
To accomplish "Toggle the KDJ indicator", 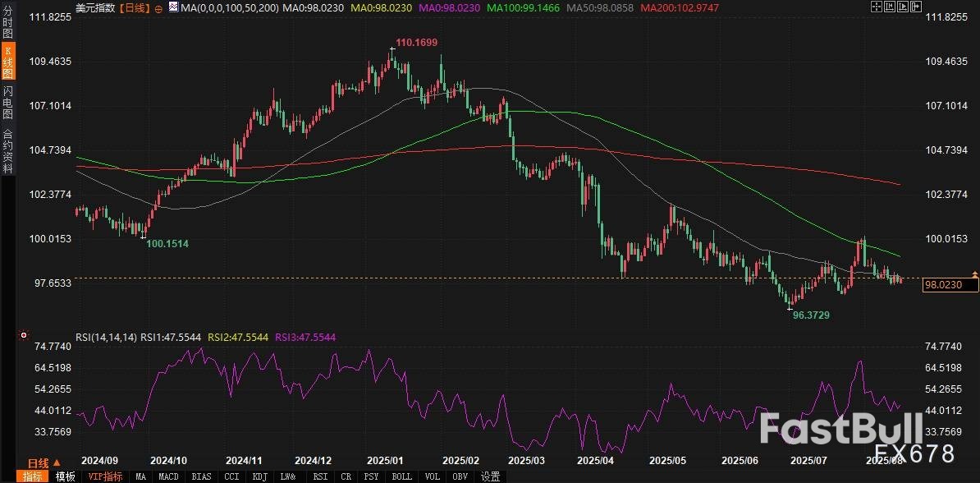I will click(259, 476).
